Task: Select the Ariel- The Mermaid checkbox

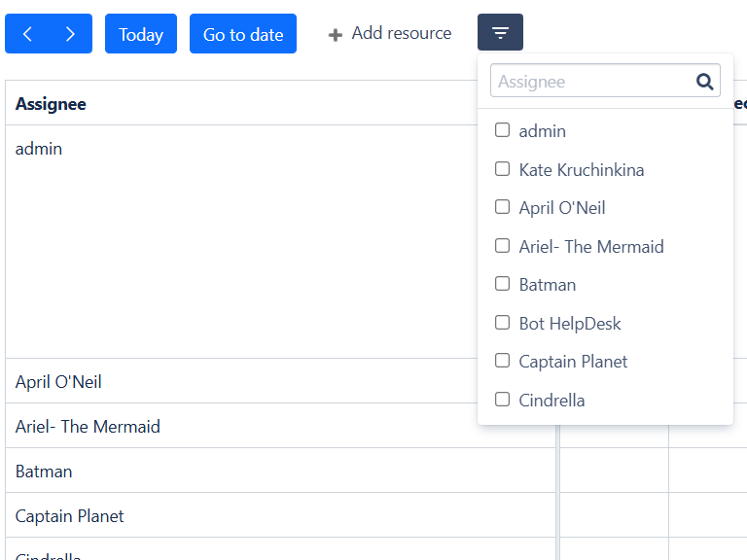Action: point(503,246)
